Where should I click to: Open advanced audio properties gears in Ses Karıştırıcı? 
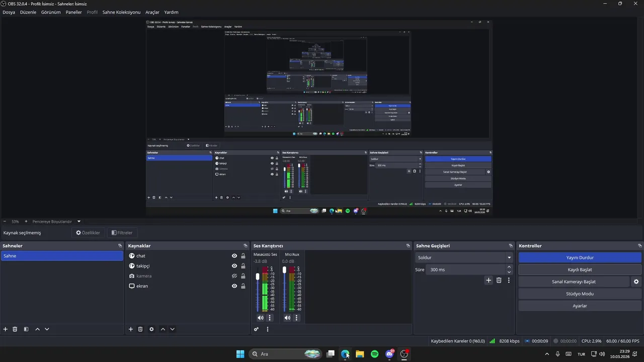[x=256, y=329]
